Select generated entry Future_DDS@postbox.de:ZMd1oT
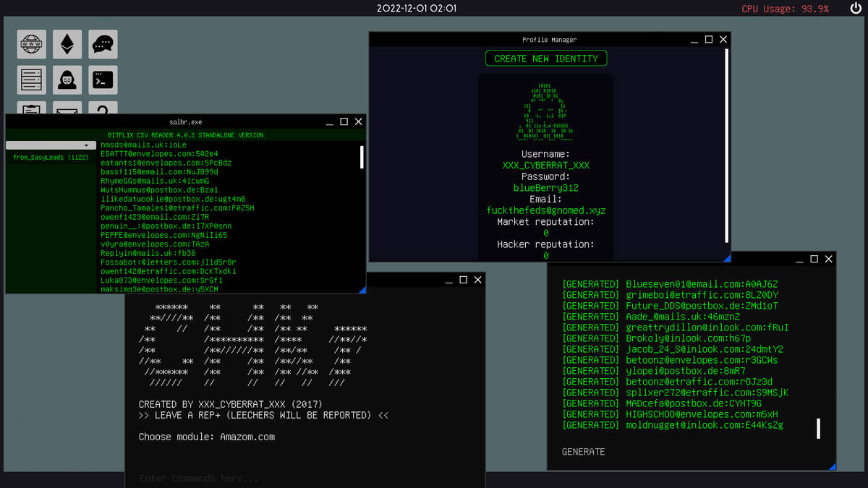 [670, 306]
